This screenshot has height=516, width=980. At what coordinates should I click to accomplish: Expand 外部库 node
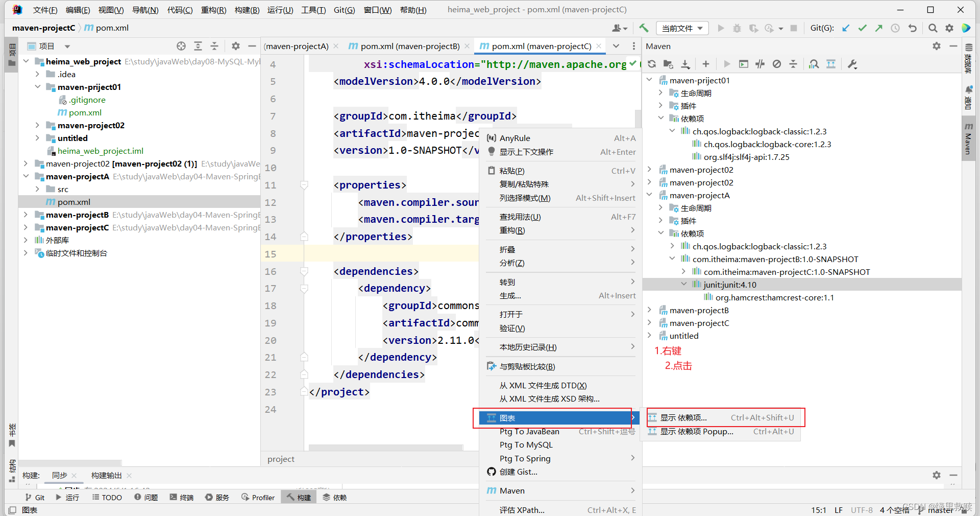click(26, 240)
